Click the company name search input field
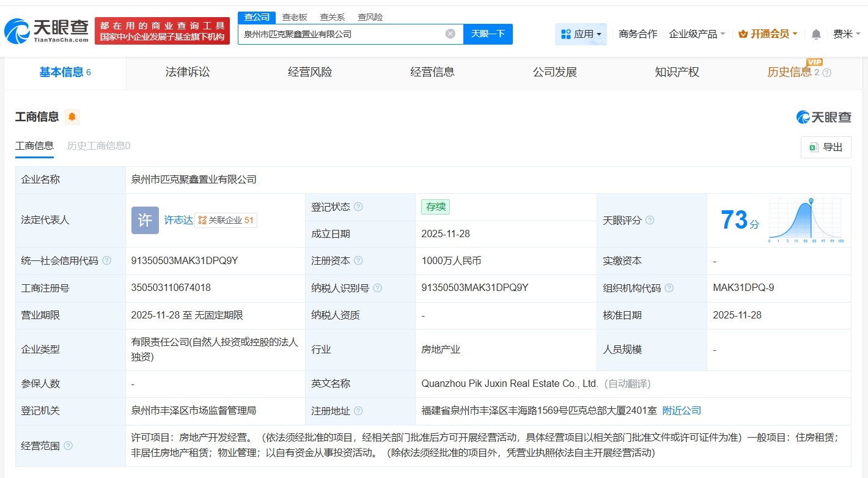 pyautogui.click(x=342, y=34)
